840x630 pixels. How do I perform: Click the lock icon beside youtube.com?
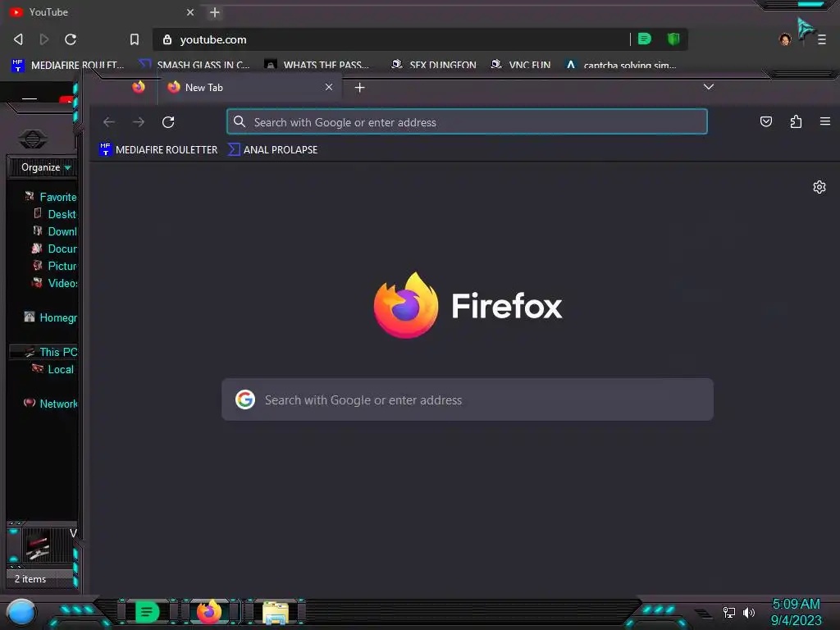tap(167, 39)
